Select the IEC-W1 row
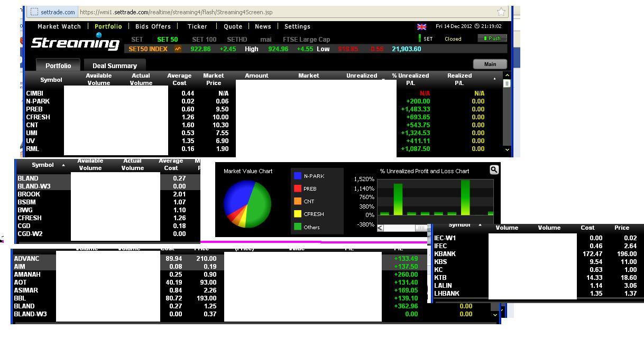The height and width of the screenshot is (339, 644). [x=538, y=238]
